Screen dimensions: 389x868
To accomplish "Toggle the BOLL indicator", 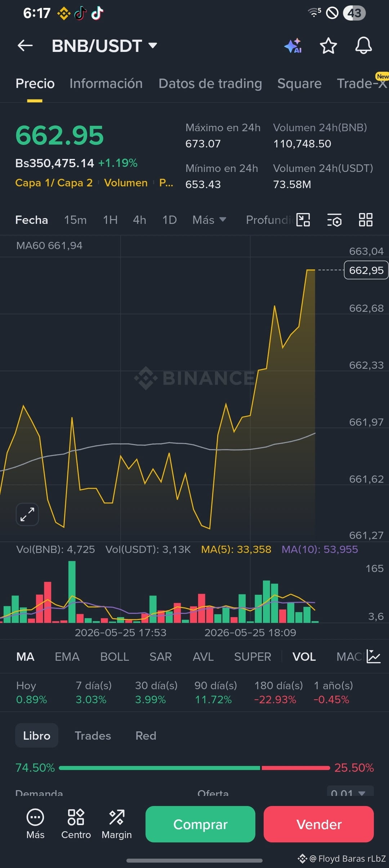I will tap(115, 657).
